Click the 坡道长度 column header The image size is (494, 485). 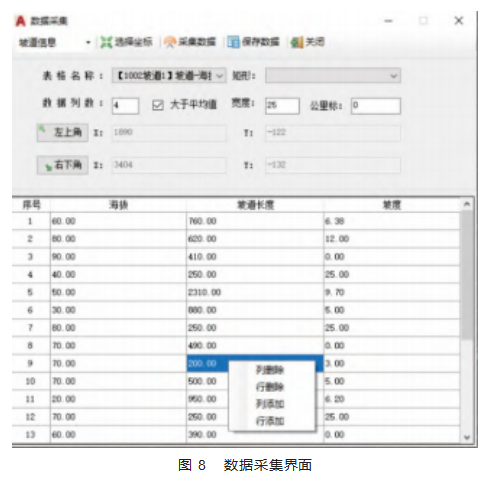click(255, 205)
